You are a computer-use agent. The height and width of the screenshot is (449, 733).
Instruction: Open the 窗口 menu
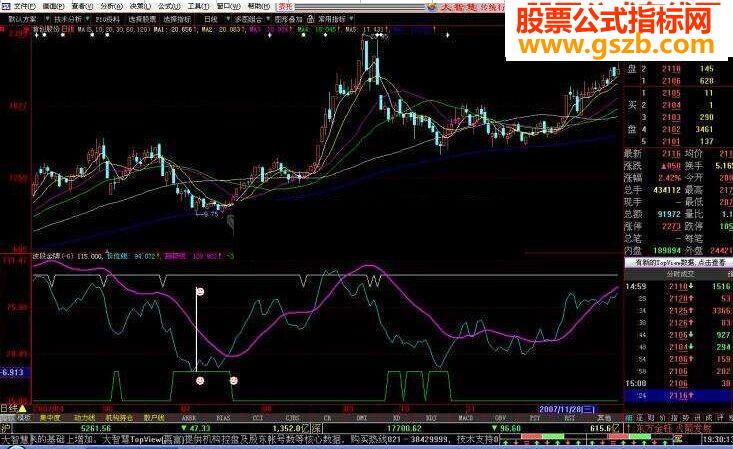(x=229, y=6)
